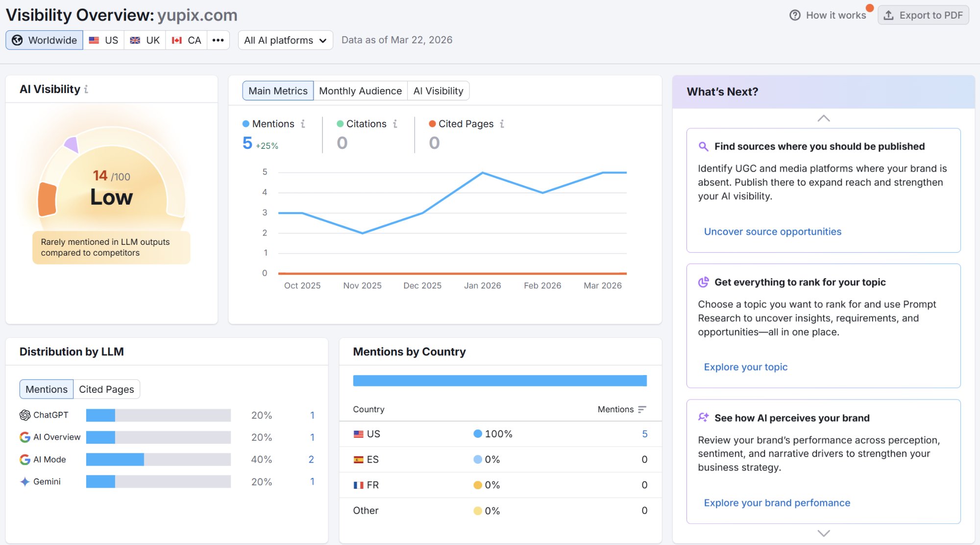Click the ChatGPT logo icon
The height and width of the screenshot is (545, 980).
(25, 415)
